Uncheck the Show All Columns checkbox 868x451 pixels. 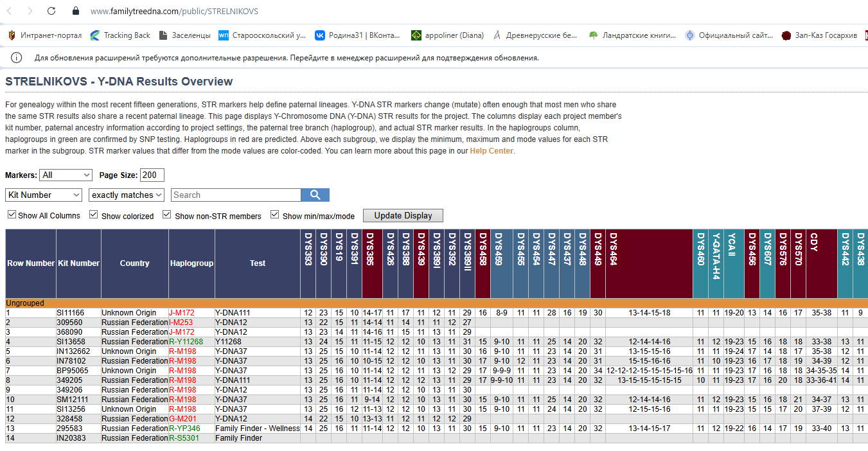(11, 215)
